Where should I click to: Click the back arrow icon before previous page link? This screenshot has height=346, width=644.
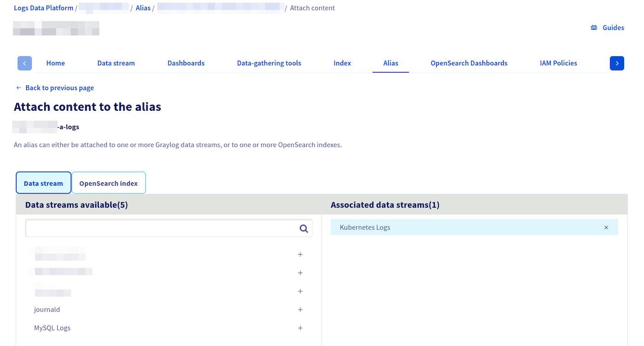(x=18, y=87)
